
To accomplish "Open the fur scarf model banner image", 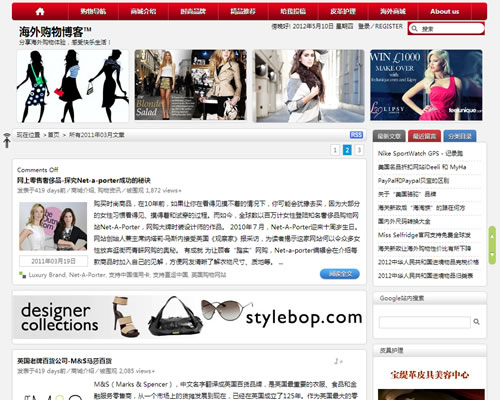I will pos(308,86).
